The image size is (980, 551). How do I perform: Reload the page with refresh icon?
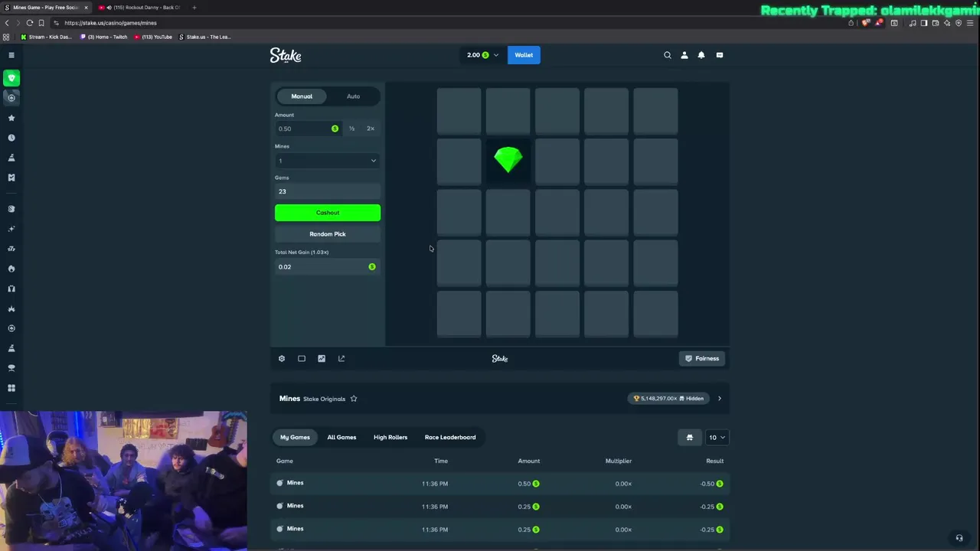[30, 23]
